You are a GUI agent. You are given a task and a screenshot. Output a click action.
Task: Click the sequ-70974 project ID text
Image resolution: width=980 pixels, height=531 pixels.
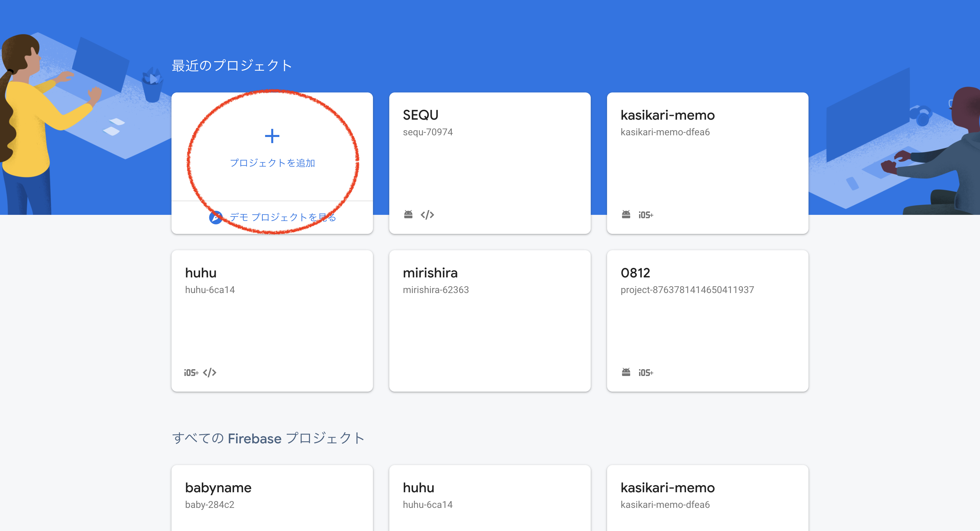pyautogui.click(x=428, y=132)
